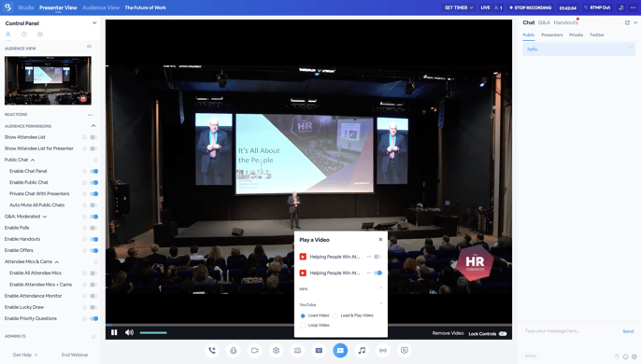Click the video volume slider
Viewport: 641px width, 364px height.
click(153, 332)
